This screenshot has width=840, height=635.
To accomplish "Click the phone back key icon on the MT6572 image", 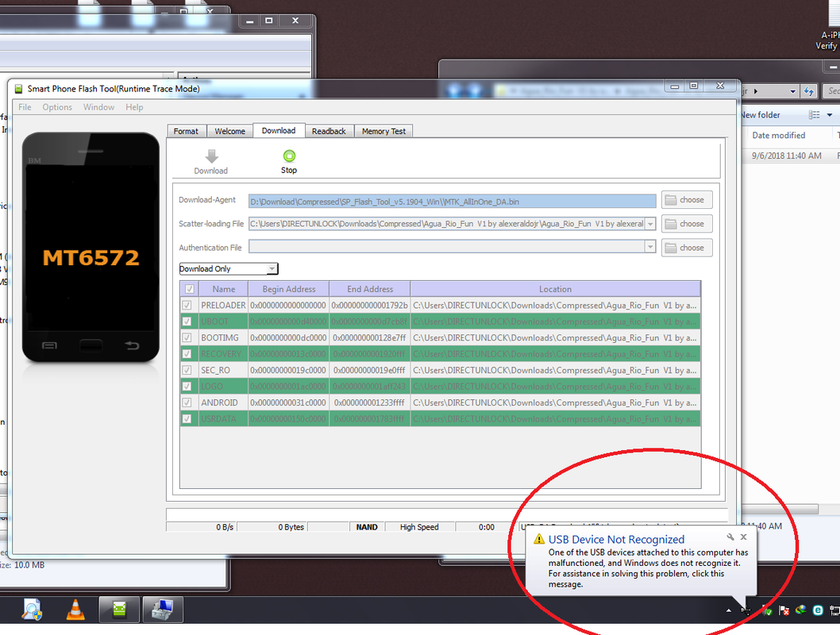I will click(133, 346).
